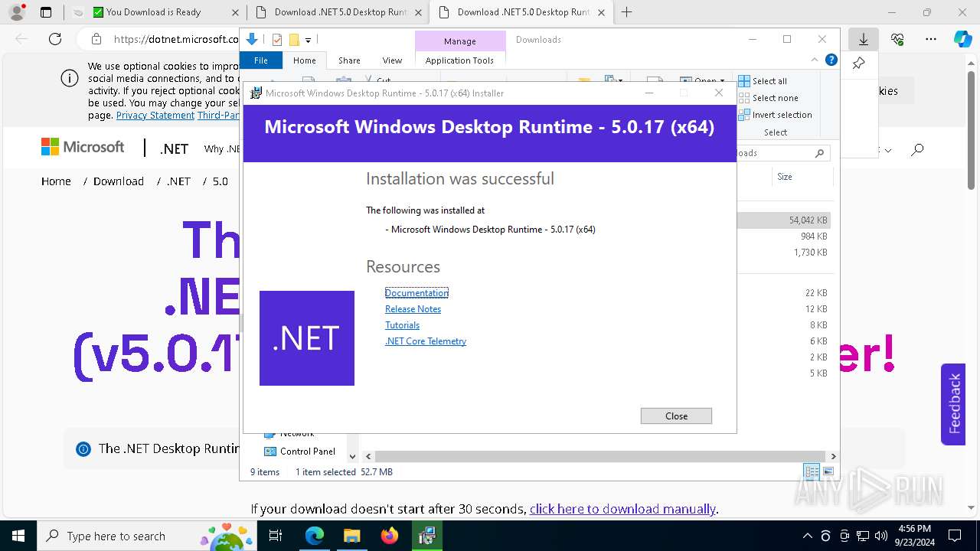Show hidden system tray icons

pos(807,536)
